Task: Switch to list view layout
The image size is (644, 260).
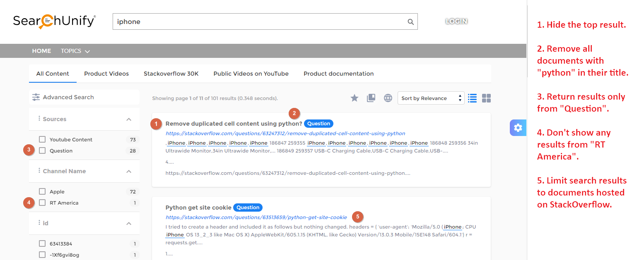Action: [472, 98]
